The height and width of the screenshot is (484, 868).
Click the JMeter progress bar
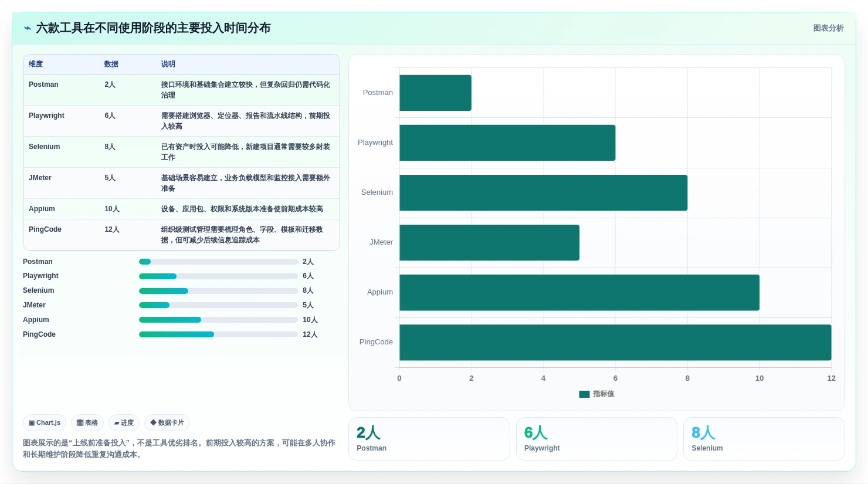(x=218, y=305)
